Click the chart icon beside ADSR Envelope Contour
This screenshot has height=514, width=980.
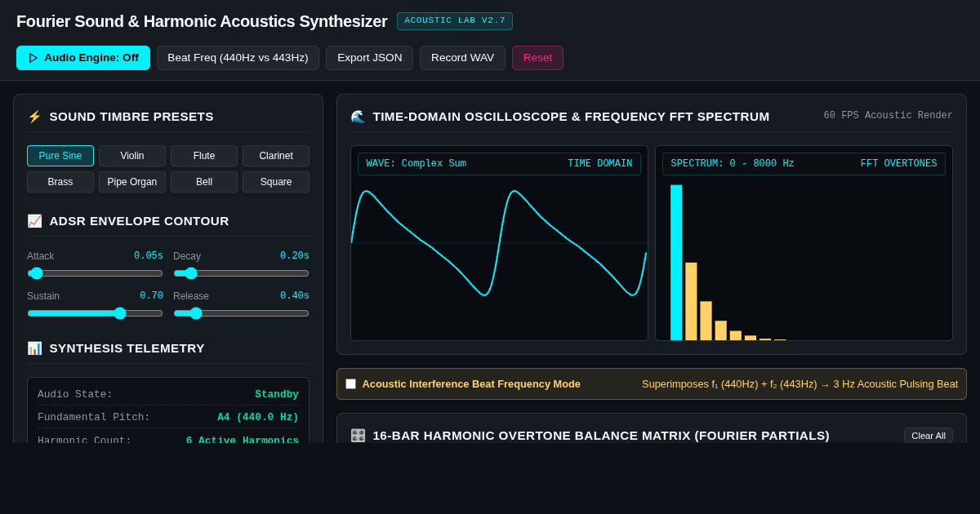click(34, 221)
